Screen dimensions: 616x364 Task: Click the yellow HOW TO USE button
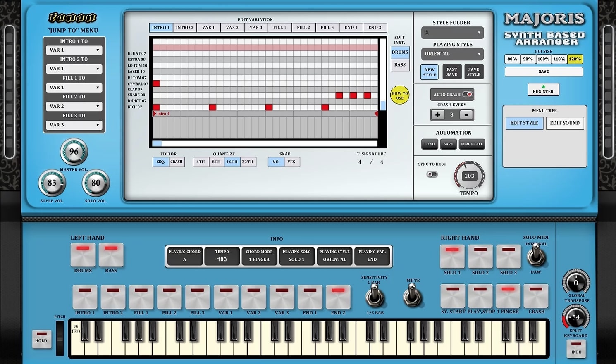399,95
